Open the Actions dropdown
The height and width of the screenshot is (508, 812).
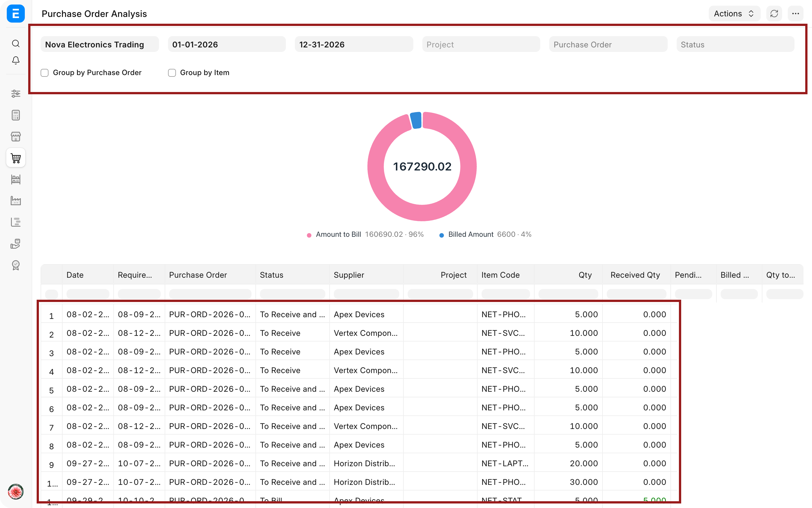click(x=734, y=14)
